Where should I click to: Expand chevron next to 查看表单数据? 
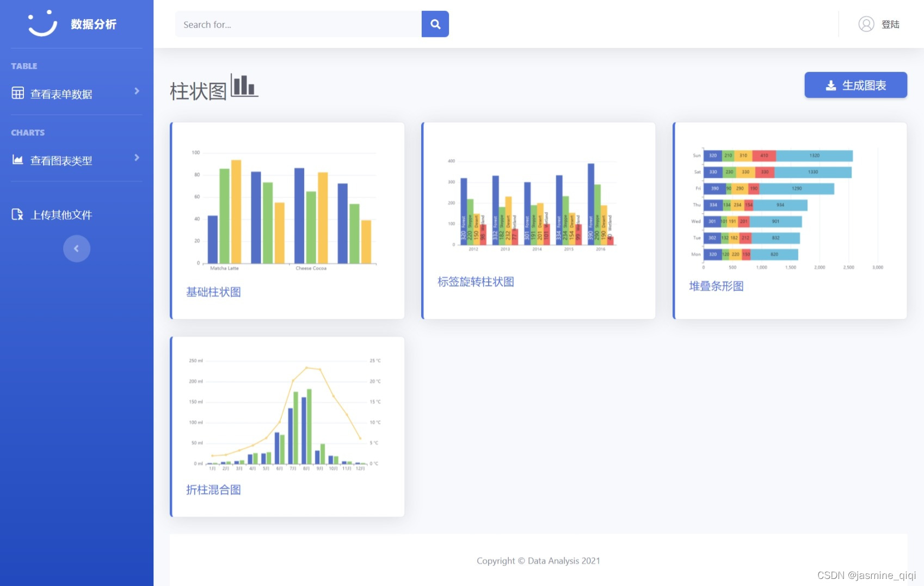coord(137,91)
